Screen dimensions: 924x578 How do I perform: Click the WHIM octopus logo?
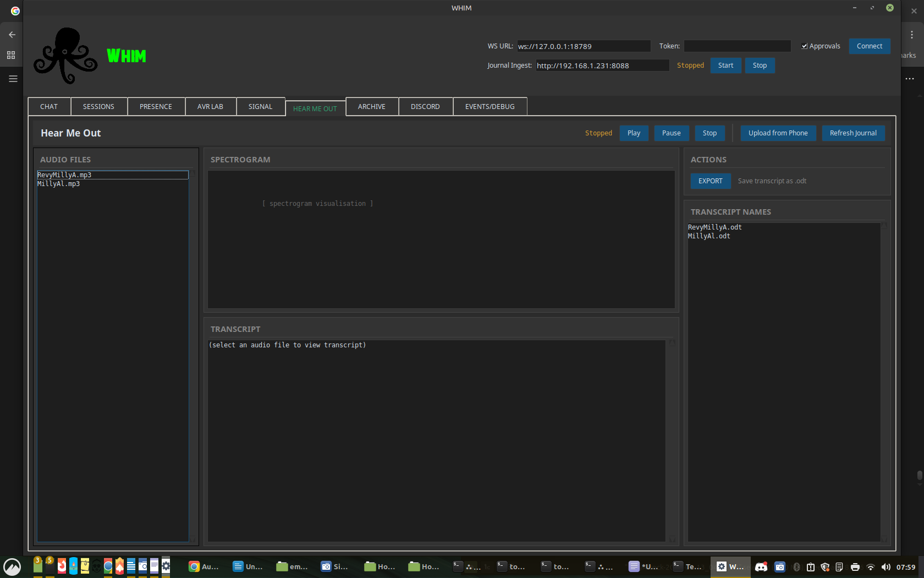65,56
